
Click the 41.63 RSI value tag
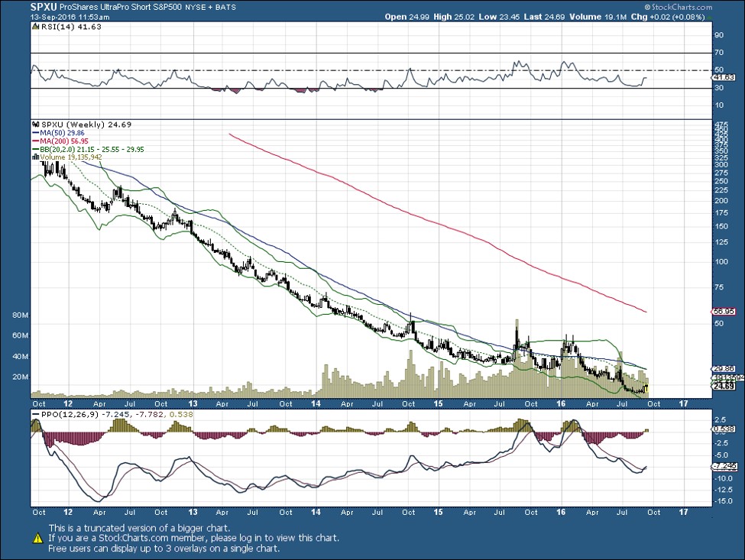724,77
